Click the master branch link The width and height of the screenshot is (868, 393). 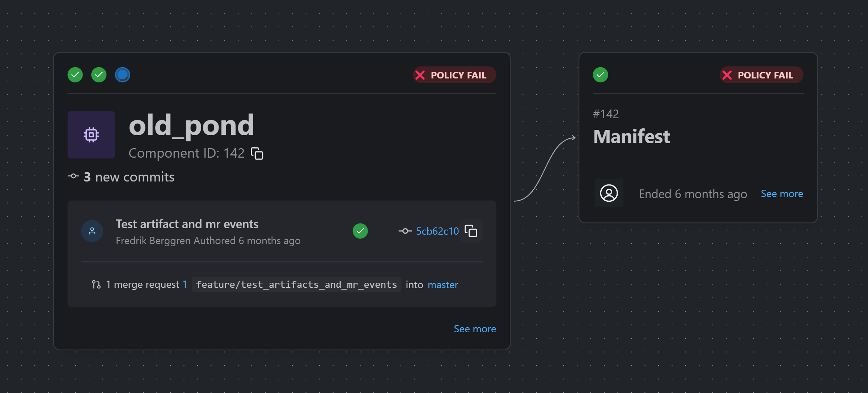click(x=443, y=285)
